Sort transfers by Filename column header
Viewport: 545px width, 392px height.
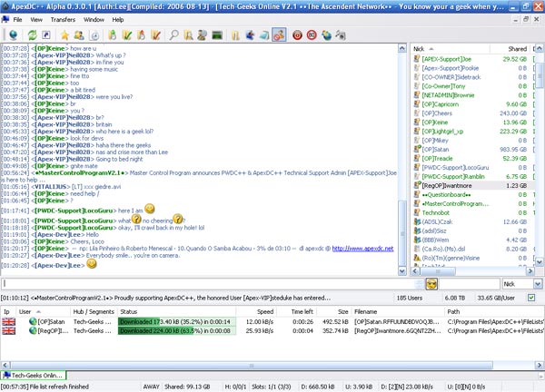(x=398, y=312)
